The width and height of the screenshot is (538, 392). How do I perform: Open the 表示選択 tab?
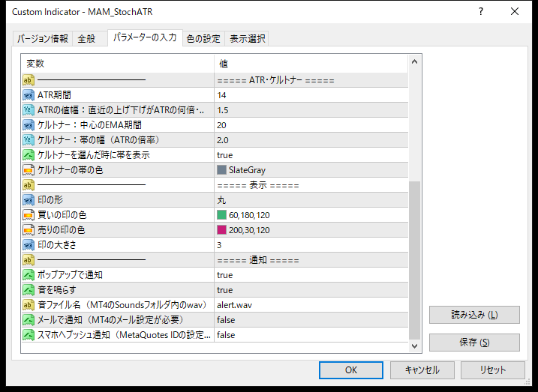pyautogui.click(x=247, y=38)
